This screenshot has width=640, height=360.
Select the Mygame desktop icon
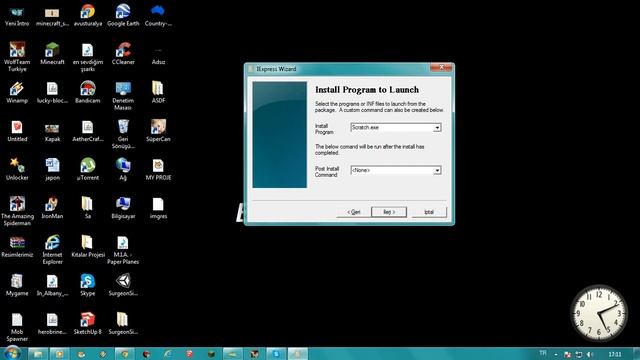[17, 285]
